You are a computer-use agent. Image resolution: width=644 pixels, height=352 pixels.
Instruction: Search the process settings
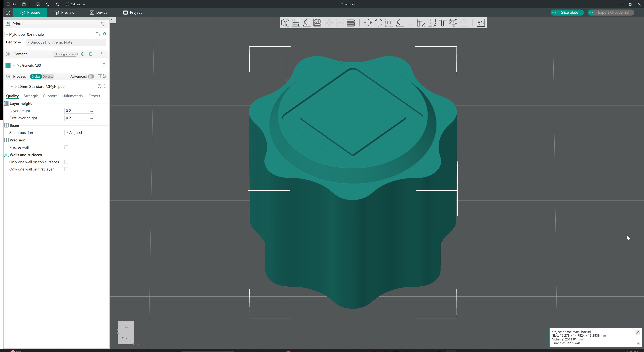pos(105,86)
